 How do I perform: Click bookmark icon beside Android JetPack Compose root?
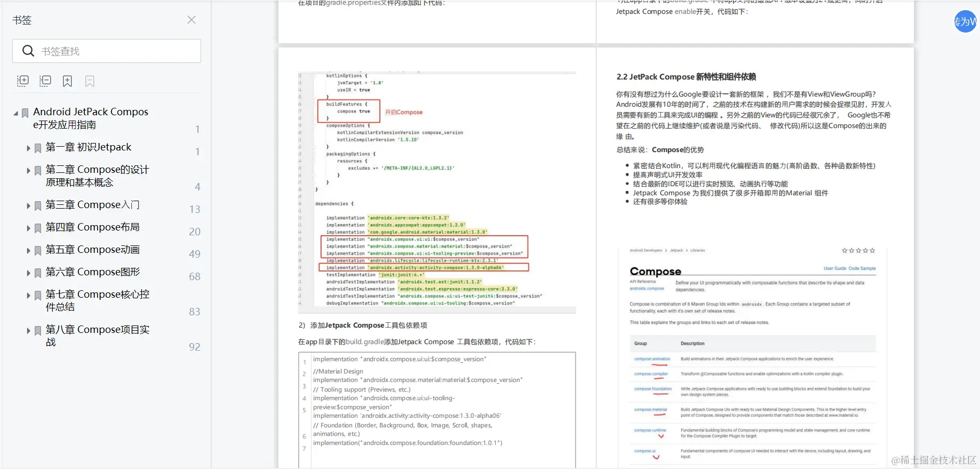(x=25, y=113)
